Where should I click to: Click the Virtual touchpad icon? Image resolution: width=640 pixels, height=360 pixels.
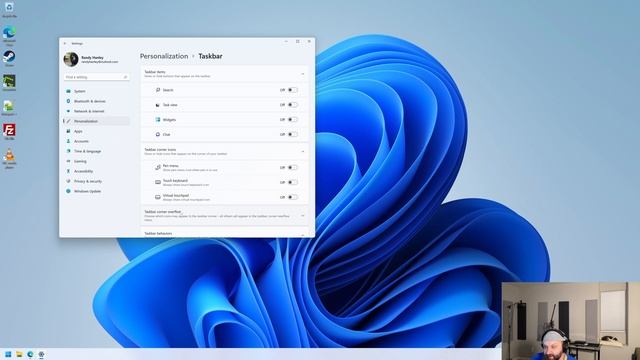[158, 197]
